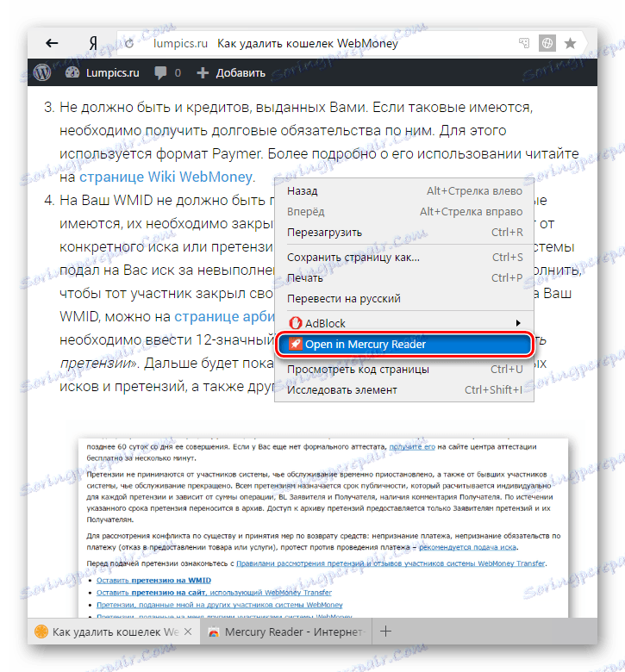Open 'Правилами рассмотрения претензий' link
The height and width of the screenshot is (672, 625).
(391, 563)
